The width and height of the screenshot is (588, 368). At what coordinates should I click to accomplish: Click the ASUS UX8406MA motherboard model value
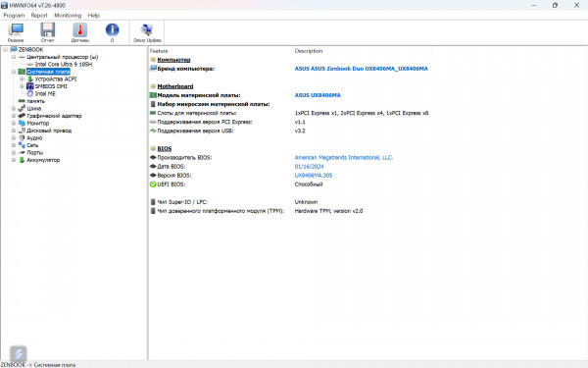[318, 95]
